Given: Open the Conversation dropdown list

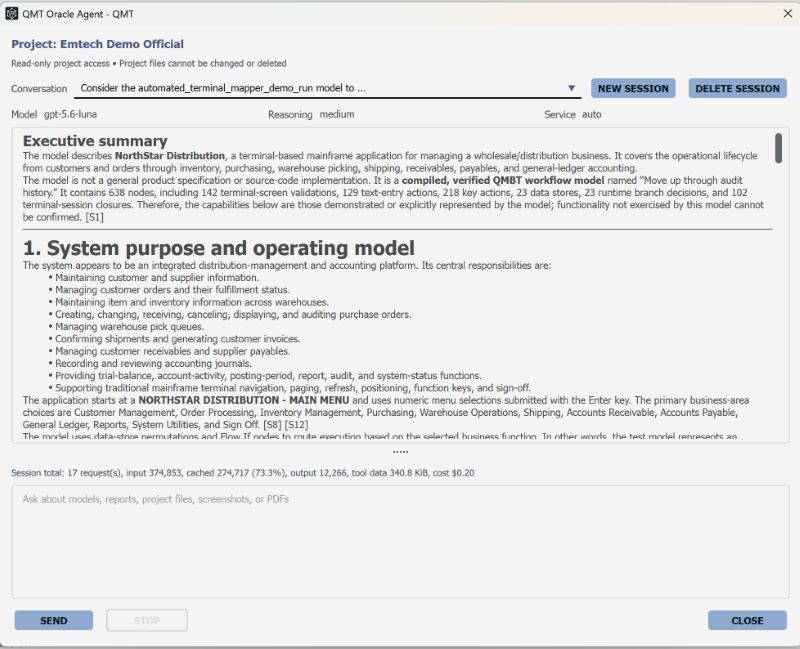Looking at the screenshot, I should 328,88.
